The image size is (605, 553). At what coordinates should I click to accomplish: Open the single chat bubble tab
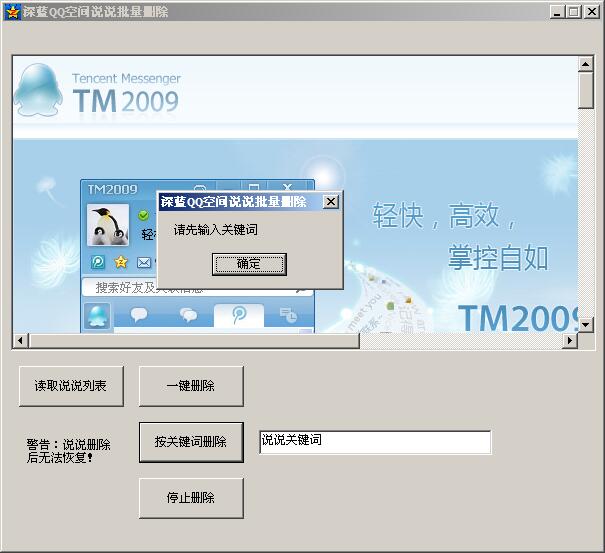point(139,315)
